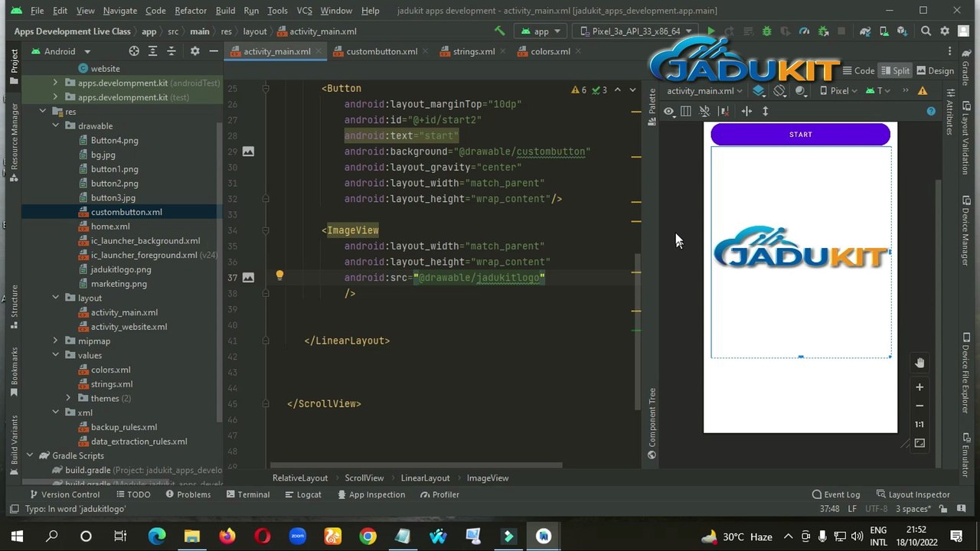Open App Inspection tool window

coord(370,494)
